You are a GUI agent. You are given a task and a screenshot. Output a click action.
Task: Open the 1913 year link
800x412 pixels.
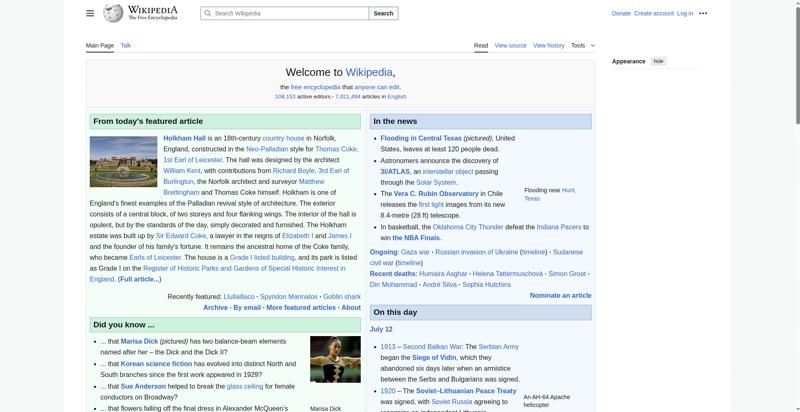[388, 347]
